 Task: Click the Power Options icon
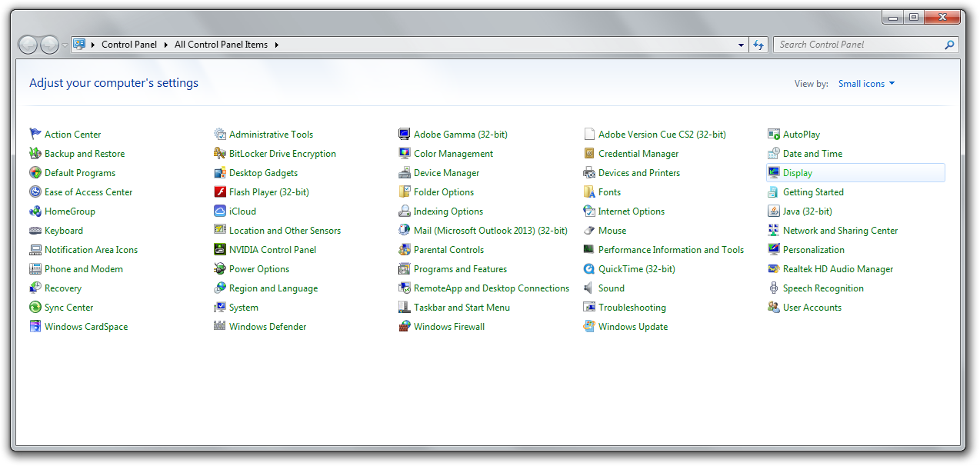point(220,268)
